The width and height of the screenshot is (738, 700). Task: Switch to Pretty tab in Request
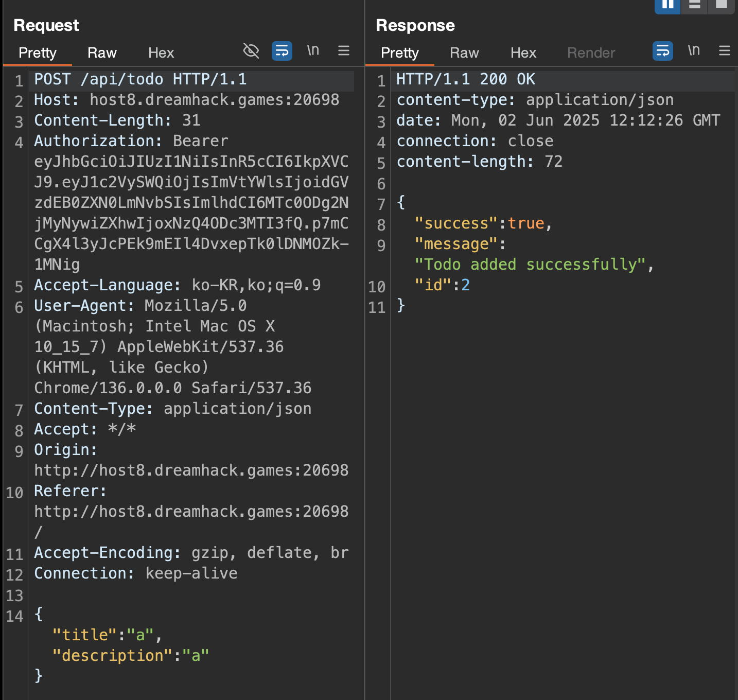(38, 52)
